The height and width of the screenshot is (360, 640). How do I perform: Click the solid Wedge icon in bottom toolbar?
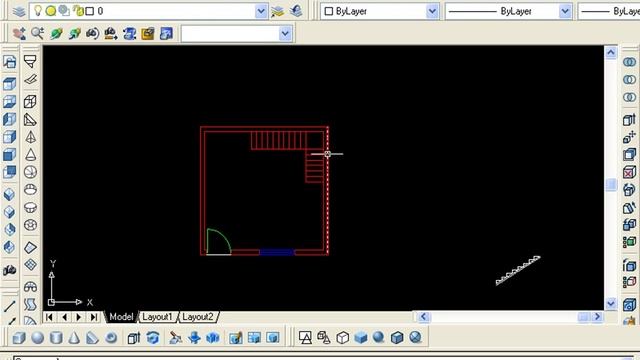tap(93, 338)
